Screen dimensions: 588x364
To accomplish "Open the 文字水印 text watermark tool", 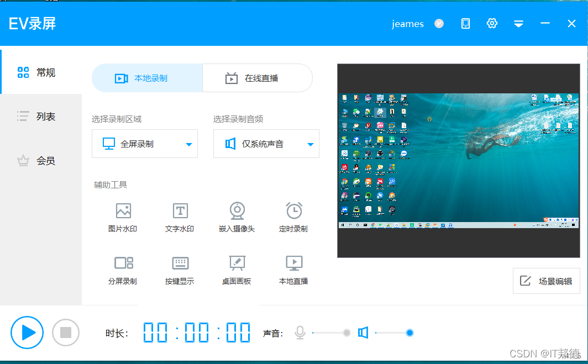I will [180, 218].
